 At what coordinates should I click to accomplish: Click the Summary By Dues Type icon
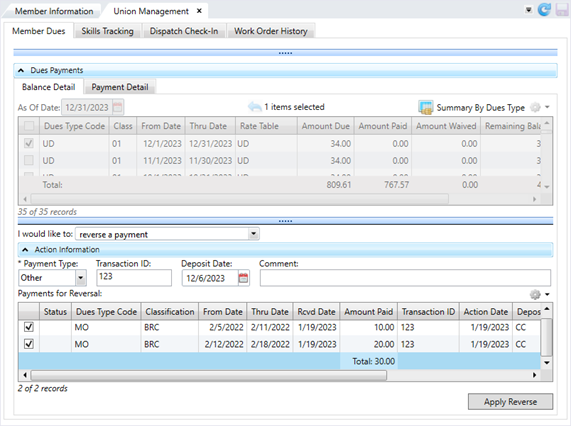tap(425, 107)
